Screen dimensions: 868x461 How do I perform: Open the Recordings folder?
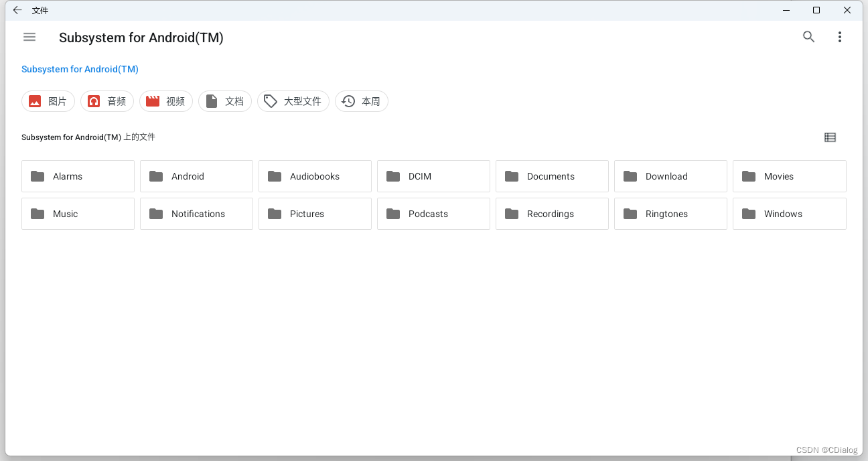pos(552,214)
